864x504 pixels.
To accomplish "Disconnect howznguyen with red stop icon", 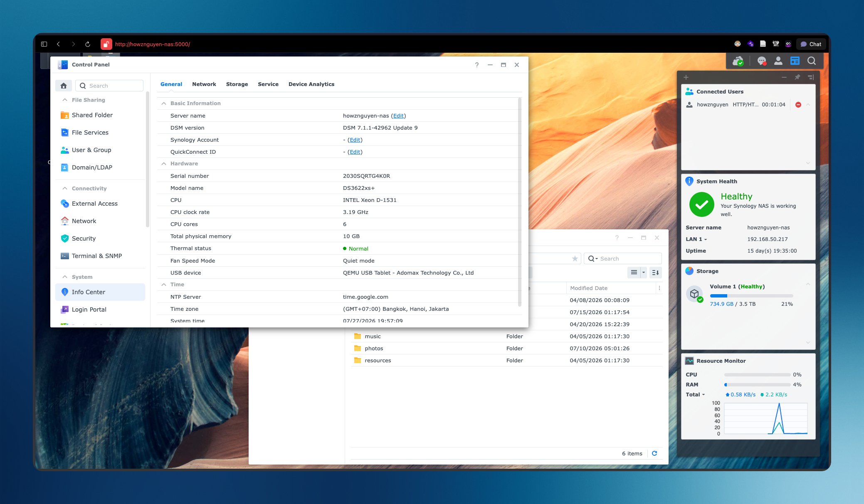I will click(798, 105).
